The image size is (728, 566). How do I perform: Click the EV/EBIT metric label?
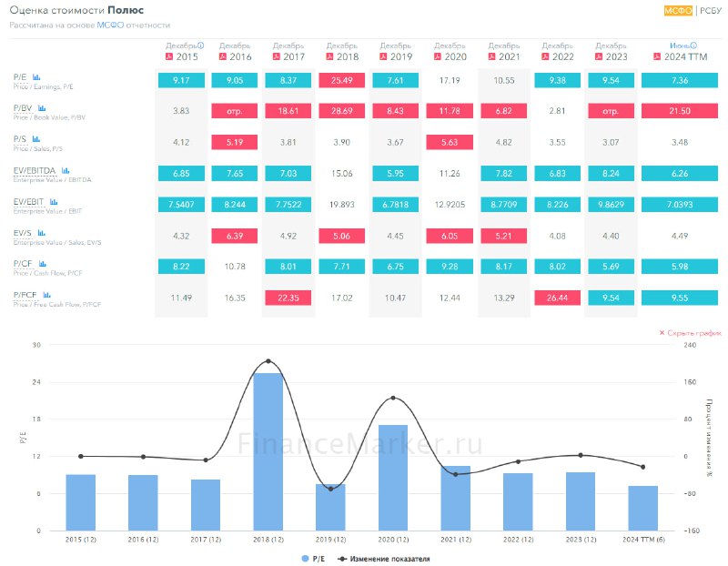pyautogui.click(x=29, y=201)
